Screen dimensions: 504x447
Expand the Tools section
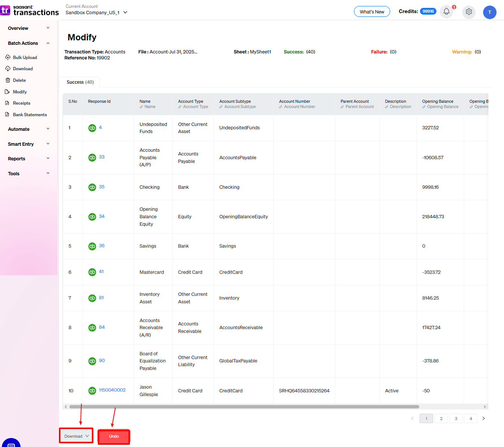13,173
